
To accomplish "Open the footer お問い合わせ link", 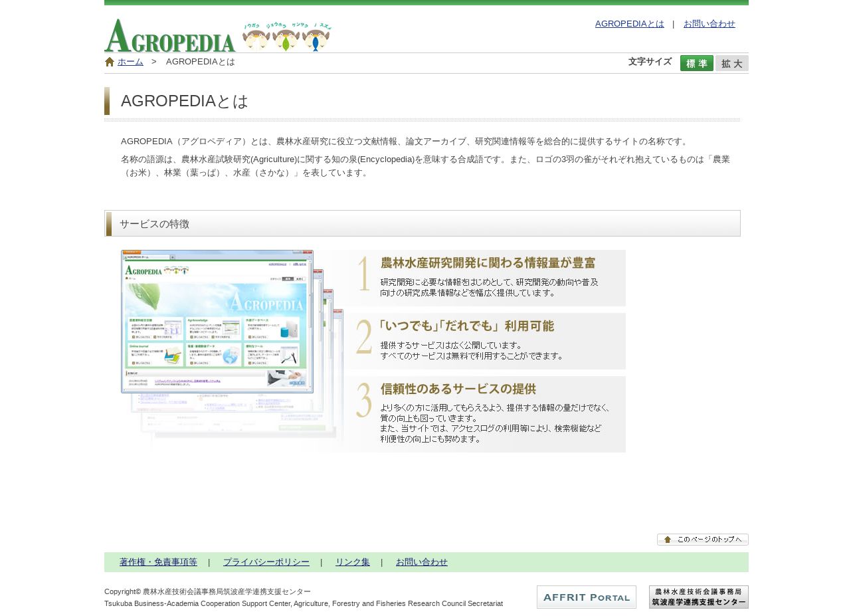I will point(422,562).
